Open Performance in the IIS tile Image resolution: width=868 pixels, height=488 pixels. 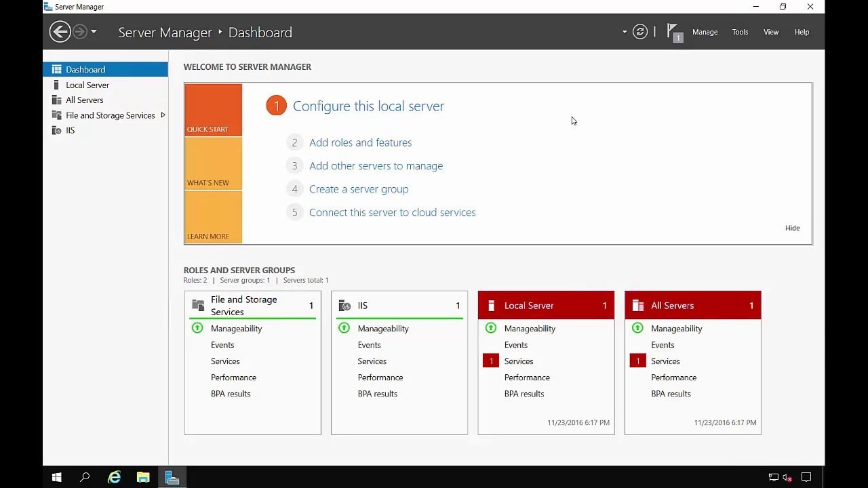point(380,378)
